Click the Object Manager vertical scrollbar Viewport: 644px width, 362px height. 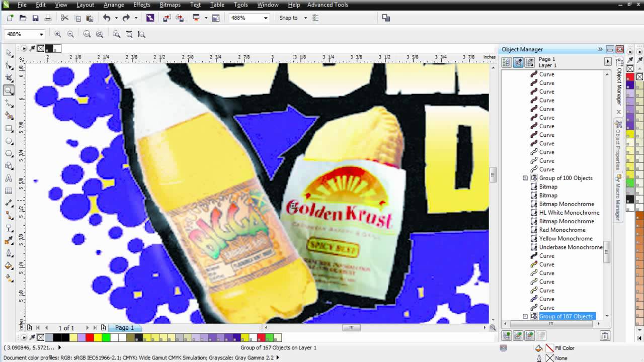click(x=607, y=252)
